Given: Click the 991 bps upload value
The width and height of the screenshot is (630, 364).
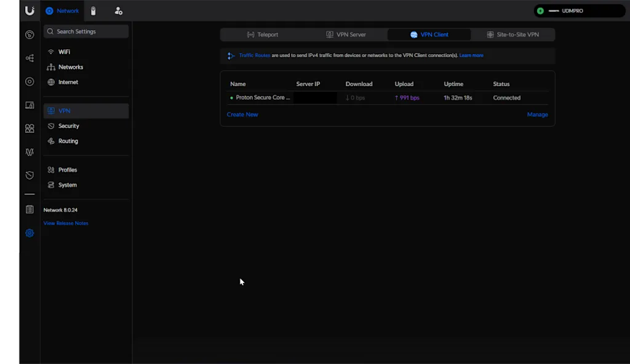Looking at the screenshot, I should (407, 98).
